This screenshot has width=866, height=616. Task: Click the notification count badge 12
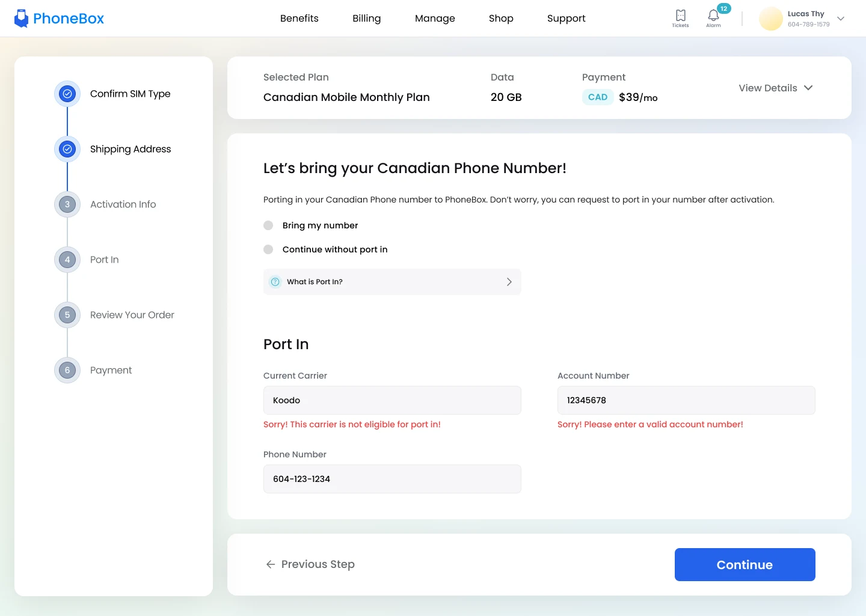point(724,8)
